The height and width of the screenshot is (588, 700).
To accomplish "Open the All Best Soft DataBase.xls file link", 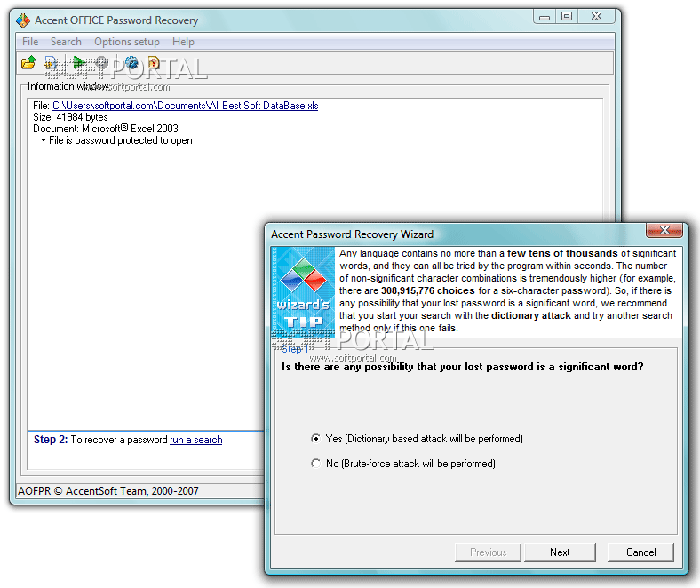I will (186, 106).
